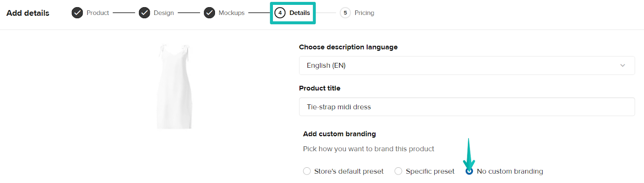644x183 pixels.
Task: Click the 'Add details' page heading
Action: click(28, 13)
